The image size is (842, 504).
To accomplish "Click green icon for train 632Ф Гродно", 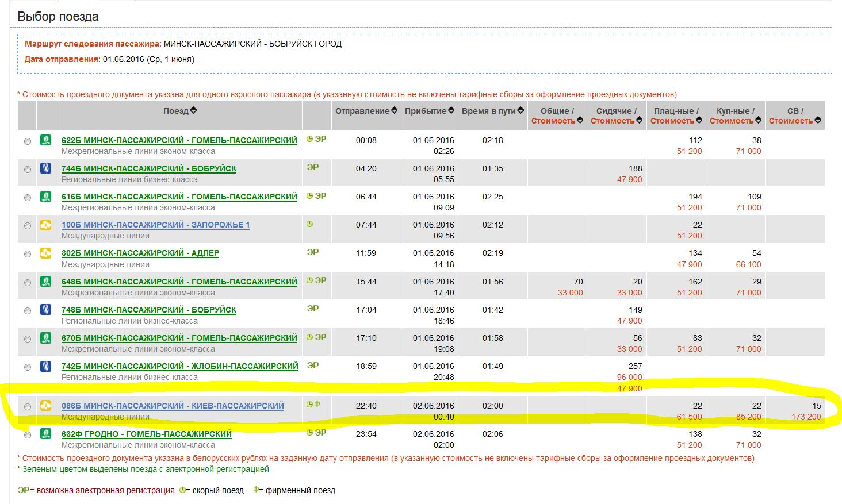I will [x=45, y=434].
